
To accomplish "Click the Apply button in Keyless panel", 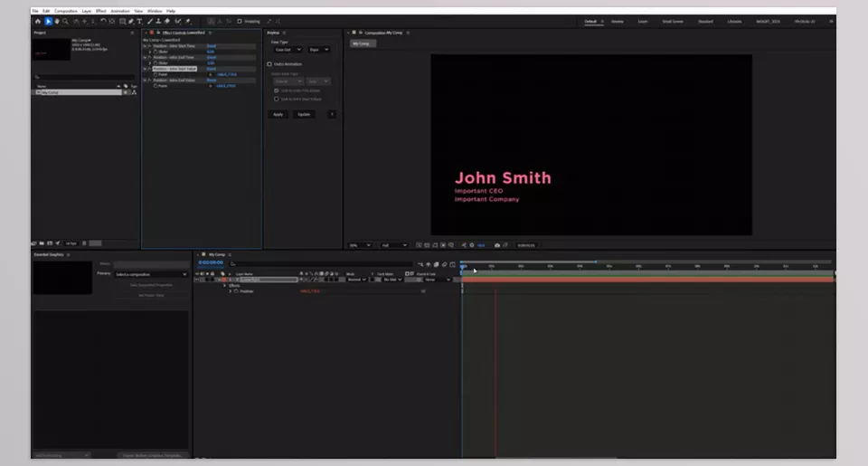I will [x=278, y=114].
